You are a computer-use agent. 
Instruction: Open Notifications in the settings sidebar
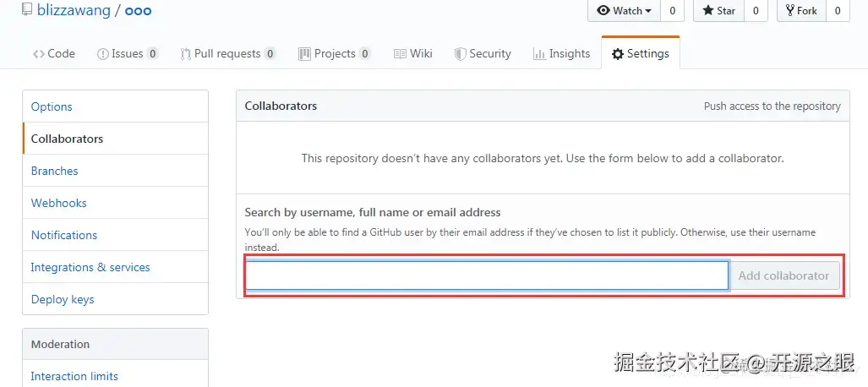coord(115,235)
